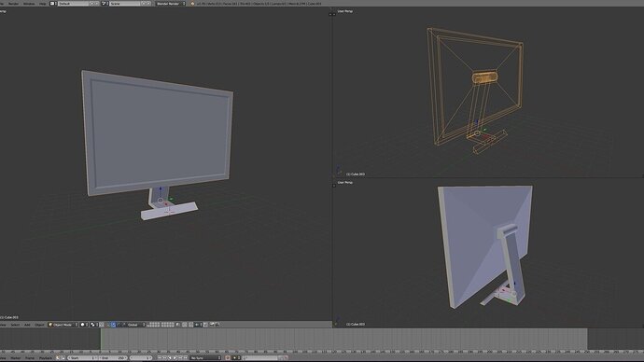Screen dimensions: 644x362
Task: Toggle the red auto keyframe record button
Action: click(x=227, y=358)
